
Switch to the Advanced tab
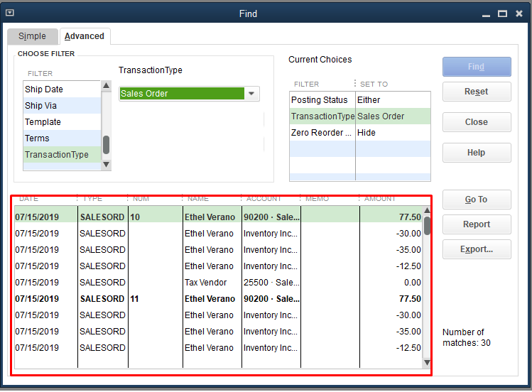click(x=85, y=36)
